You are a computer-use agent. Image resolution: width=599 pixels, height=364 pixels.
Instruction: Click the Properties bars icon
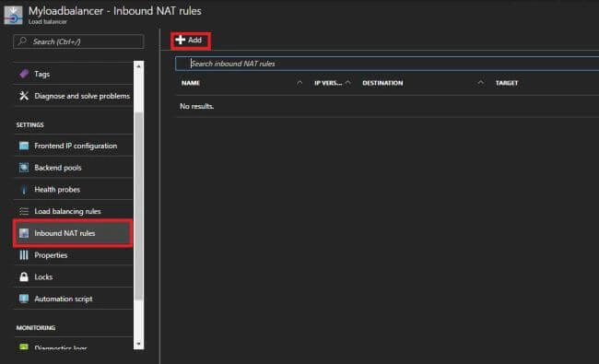click(24, 254)
